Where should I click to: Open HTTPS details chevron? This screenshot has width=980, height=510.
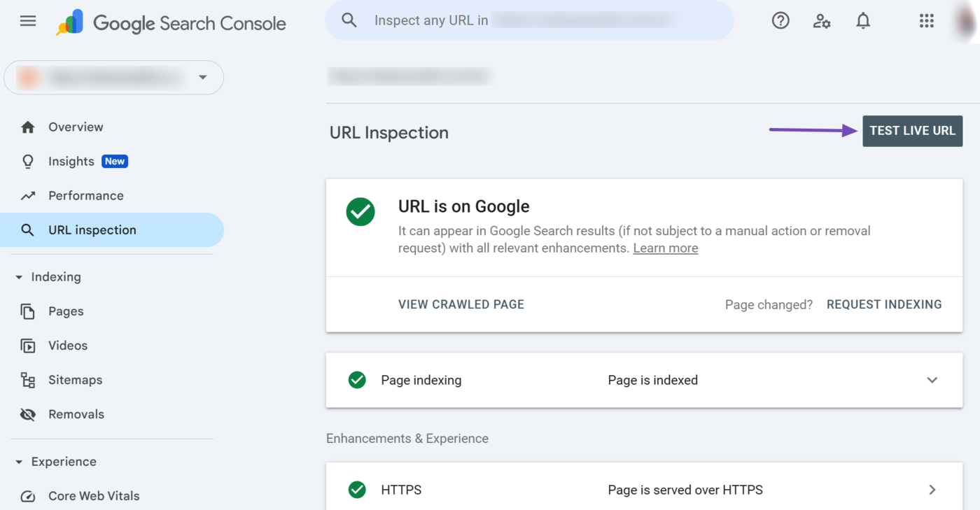pyautogui.click(x=932, y=490)
